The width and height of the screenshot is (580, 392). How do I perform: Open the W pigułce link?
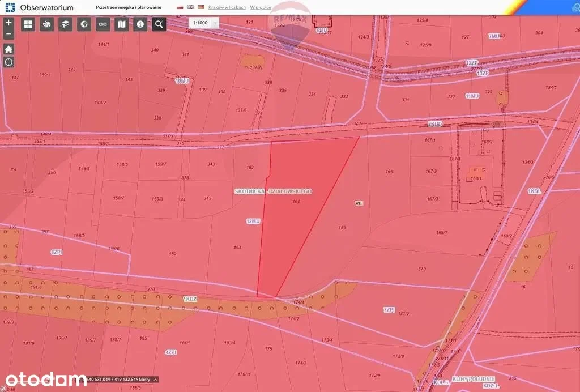click(261, 7)
